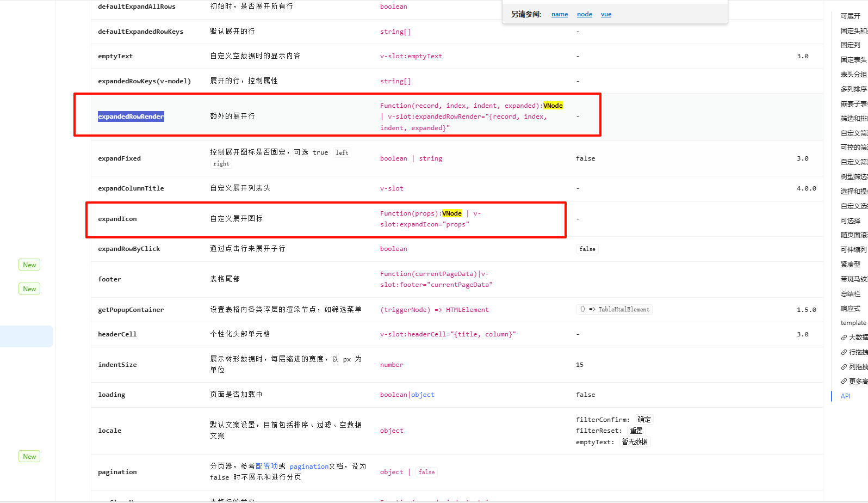Viewport: 868px width, 503px height.
Task: Click the expandColumnTitle property cell
Action: pos(131,188)
